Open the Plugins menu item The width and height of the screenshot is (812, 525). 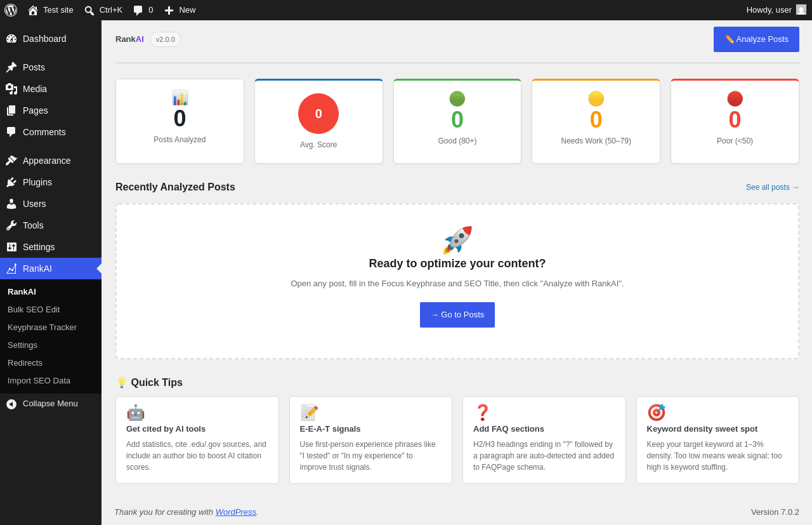(51, 182)
